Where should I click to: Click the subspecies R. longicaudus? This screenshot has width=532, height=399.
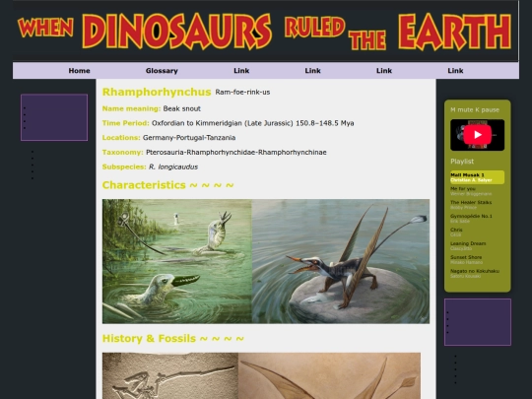pos(173,166)
